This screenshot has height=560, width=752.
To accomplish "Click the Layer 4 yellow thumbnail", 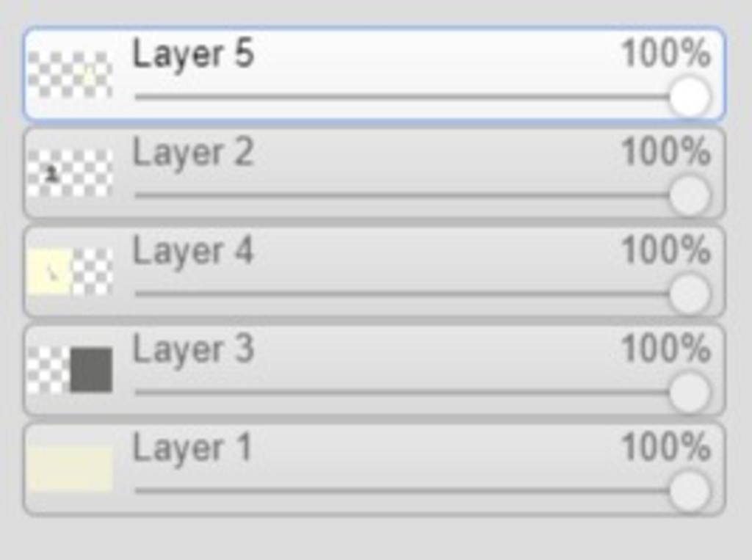I will point(70,272).
